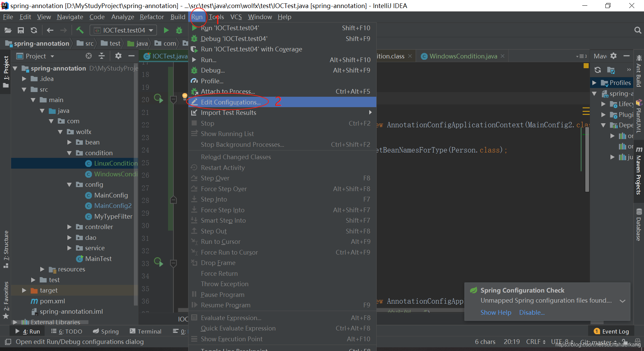Screen dimensions: 644x351
Task: Reimport Maven projects refresh icon
Action: pos(598,70)
